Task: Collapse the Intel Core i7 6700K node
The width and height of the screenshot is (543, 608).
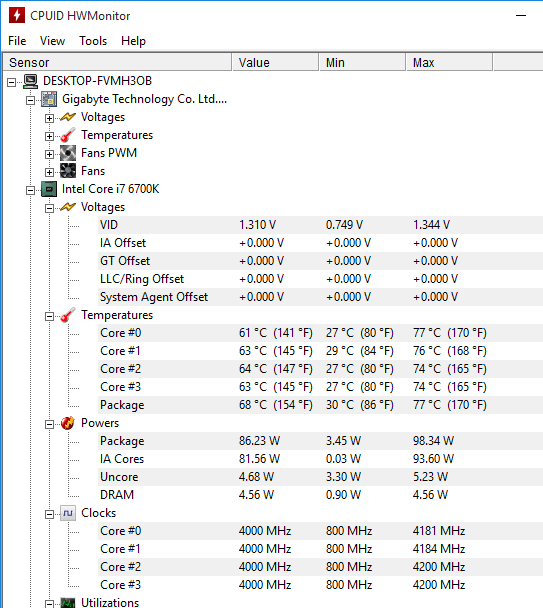Action: 30,190
